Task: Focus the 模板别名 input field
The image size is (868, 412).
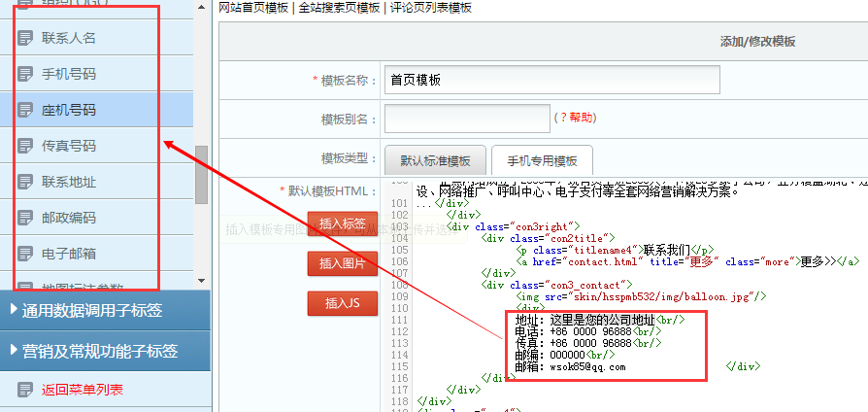Action: [466, 118]
